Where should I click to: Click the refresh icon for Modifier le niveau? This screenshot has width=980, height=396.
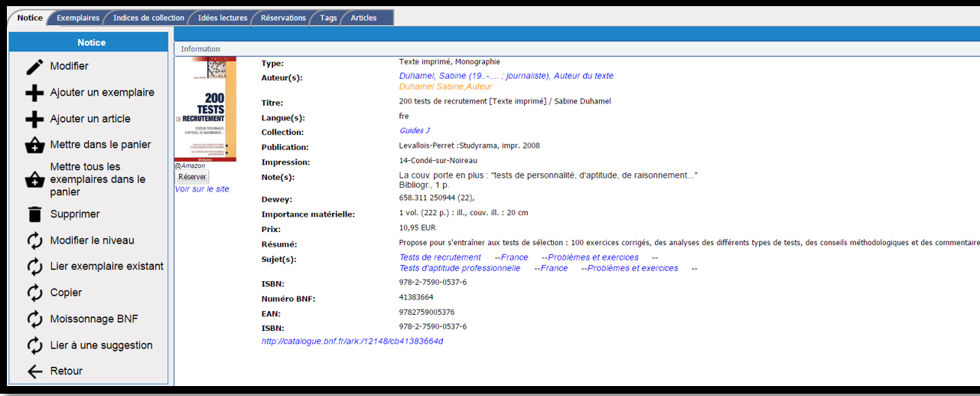pos(34,241)
